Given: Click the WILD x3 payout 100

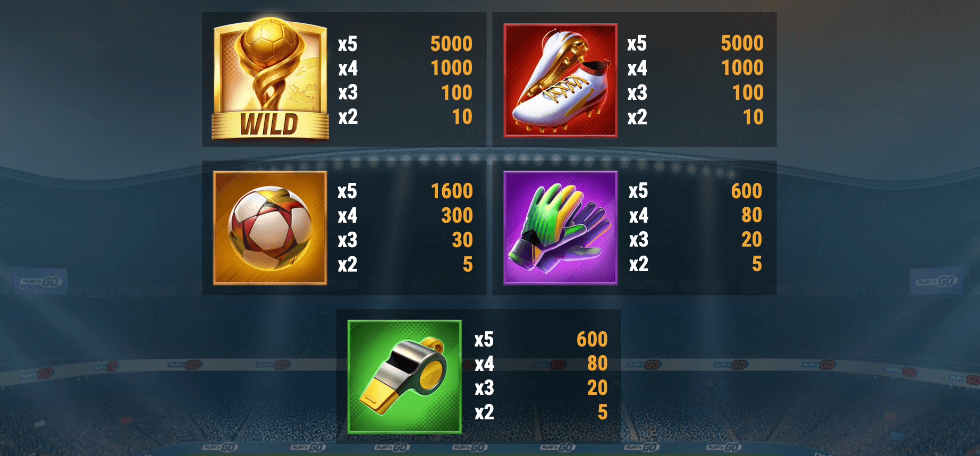Looking at the screenshot, I should 457,92.
